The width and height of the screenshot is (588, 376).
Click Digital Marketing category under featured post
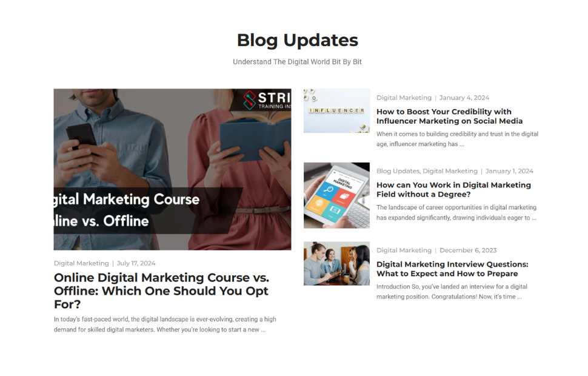pos(81,263)
